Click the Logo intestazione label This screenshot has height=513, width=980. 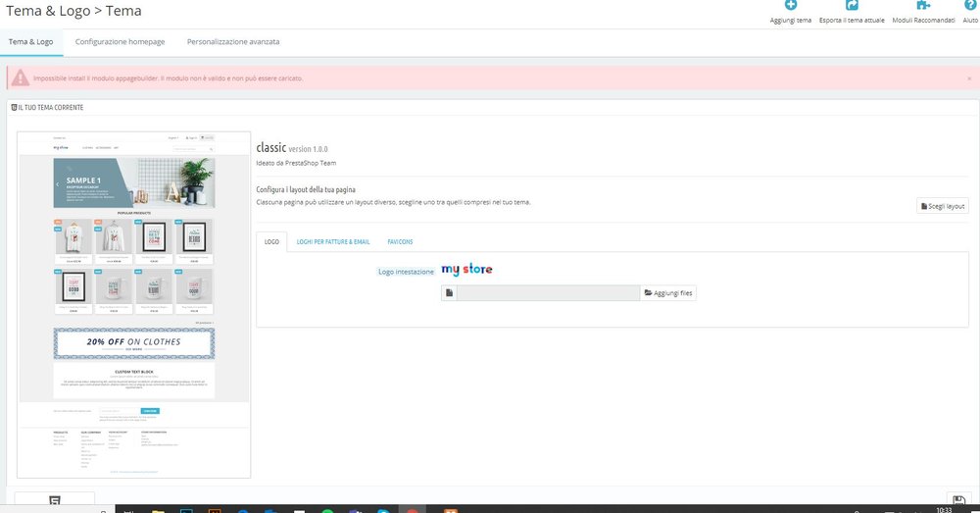406,272
